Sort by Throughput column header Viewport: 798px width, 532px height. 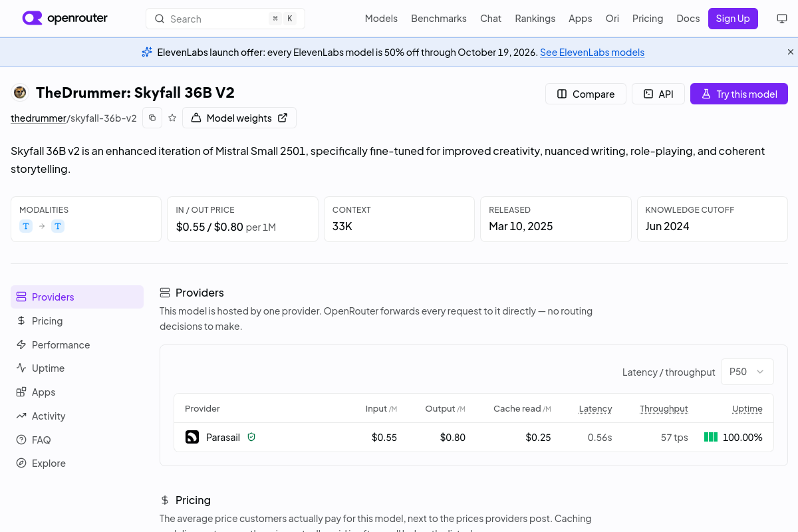click(x=664, y=408)
